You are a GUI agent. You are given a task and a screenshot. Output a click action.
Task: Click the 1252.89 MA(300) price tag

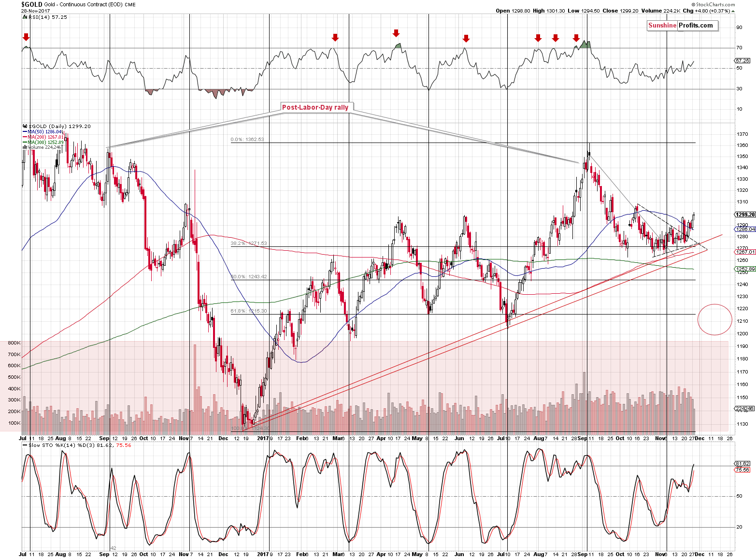tap(744, 269)
